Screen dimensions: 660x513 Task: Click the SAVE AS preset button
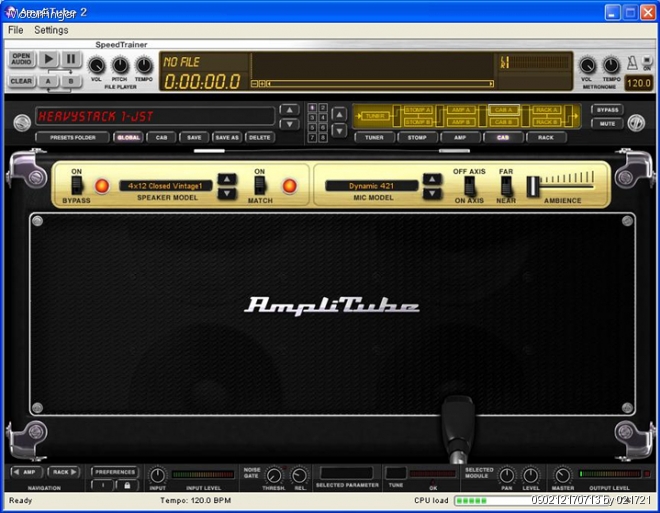227,137
